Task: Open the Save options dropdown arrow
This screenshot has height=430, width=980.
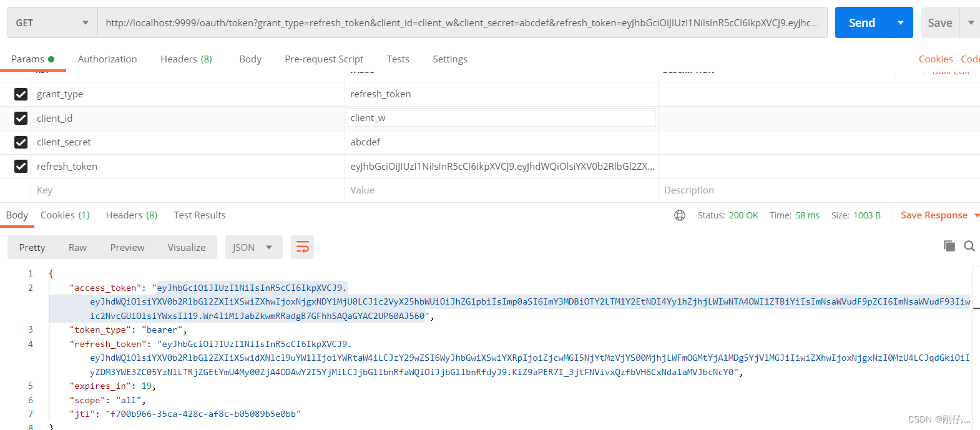Action: (971, 22)
